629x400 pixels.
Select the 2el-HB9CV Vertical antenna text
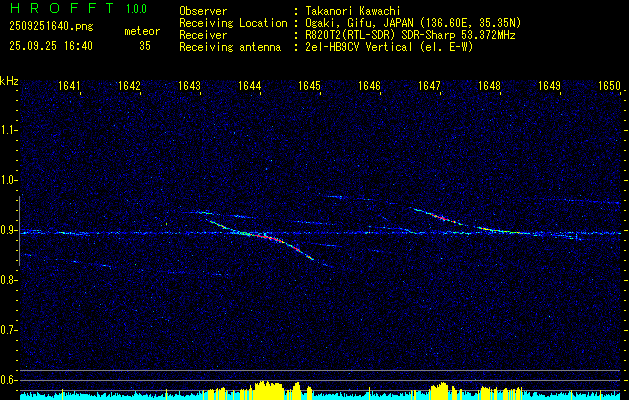(389, 47)
